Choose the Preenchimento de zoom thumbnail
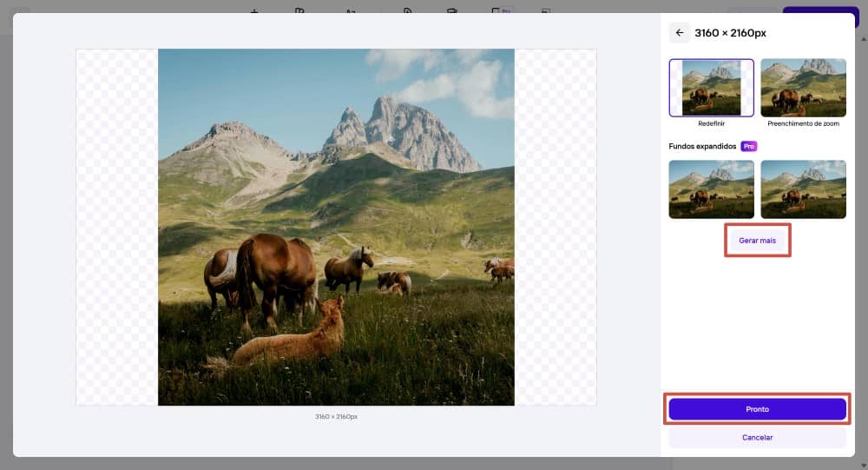The width and height of the screenshot is (868, 470). 803,88
